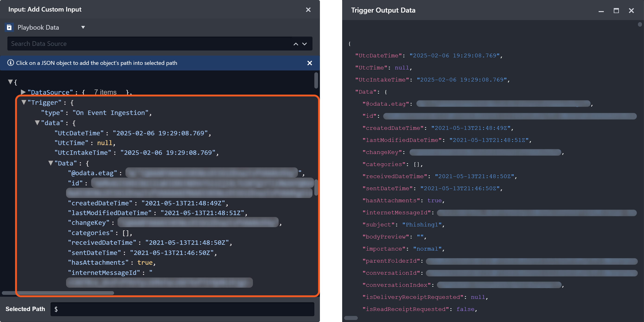This screenshot has width=644, height=322.
Task: Click the horizontal scrollbar in JSON tree
Action: (58, 293)
